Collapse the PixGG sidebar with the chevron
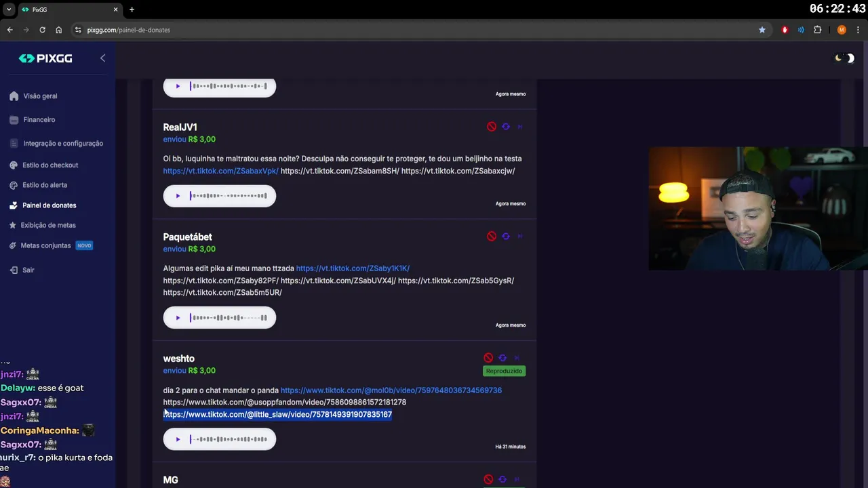868x488 pixels. point(102,58)
